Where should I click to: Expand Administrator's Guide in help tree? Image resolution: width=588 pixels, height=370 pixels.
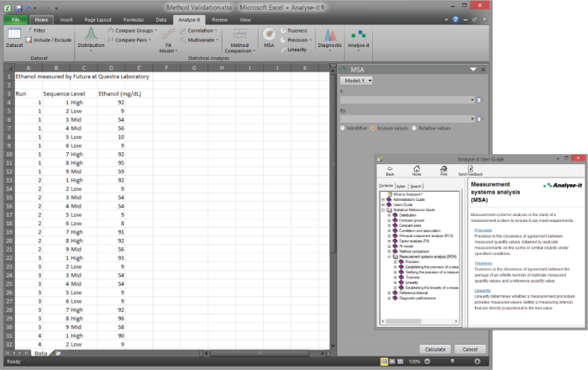click(x=383, y=199)
